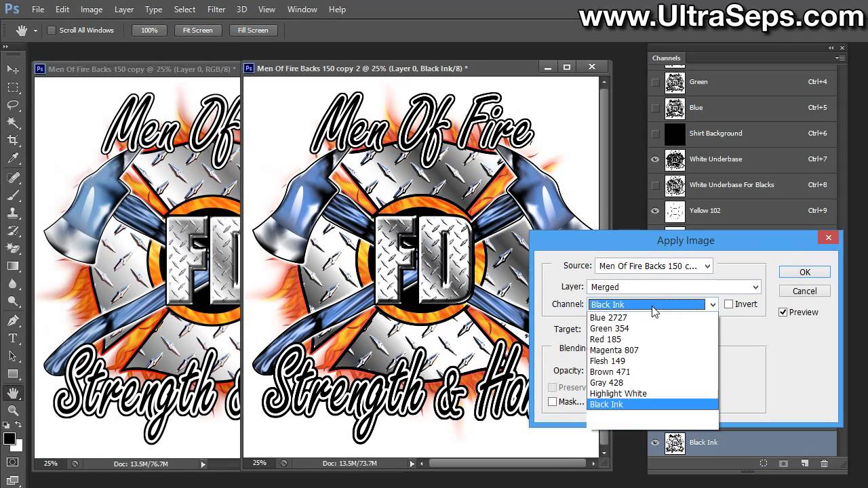Choose Highlight White from channel list
Viewport: 868px width, 488px height.
pos(652,393)
